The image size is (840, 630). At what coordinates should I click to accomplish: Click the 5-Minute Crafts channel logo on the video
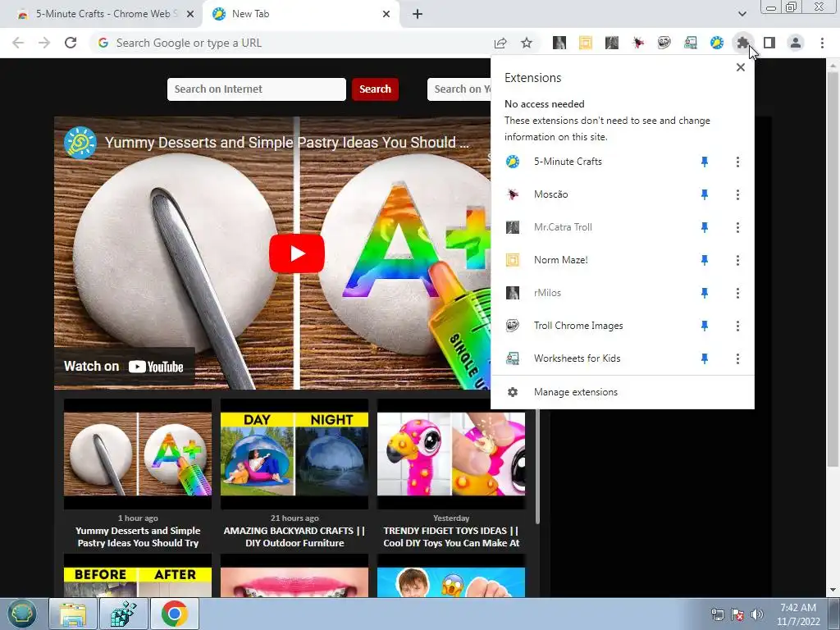tap(80, 143)
